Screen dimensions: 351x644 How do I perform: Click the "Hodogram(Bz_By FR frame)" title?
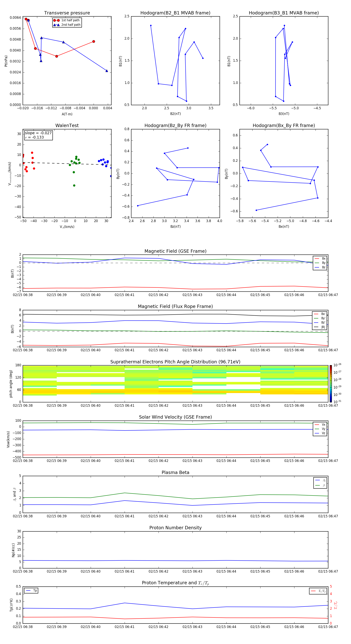[x=175, y=125]
